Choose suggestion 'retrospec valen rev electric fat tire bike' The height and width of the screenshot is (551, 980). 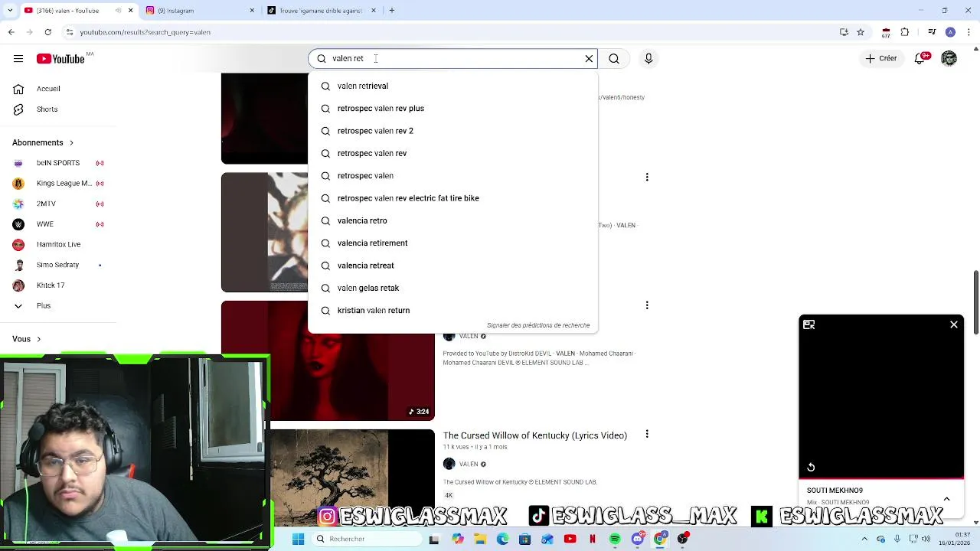452,198
